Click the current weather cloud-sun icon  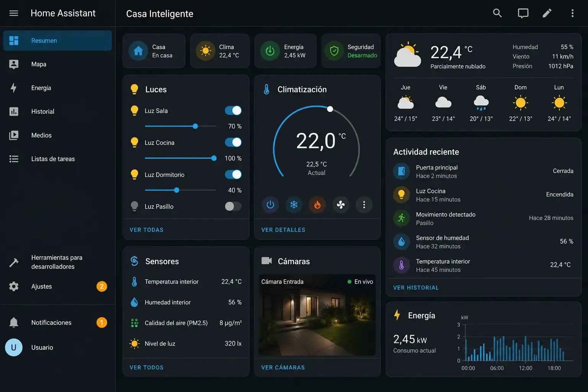[x=407, y=55]
